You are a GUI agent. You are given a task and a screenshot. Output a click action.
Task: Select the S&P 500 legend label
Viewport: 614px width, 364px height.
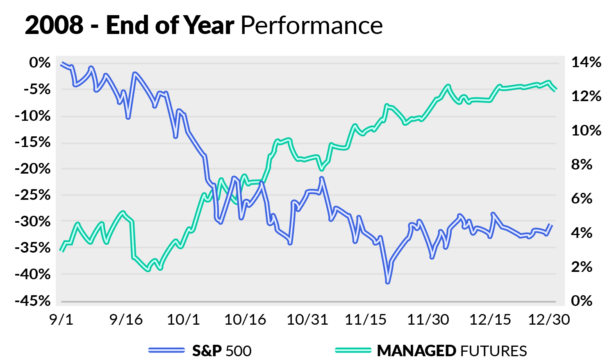(222, 351)
